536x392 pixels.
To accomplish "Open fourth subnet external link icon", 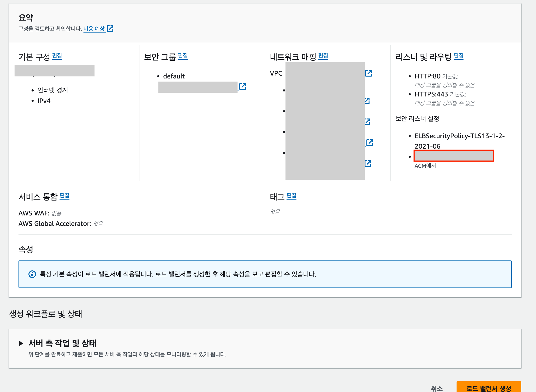I will (x=368, y=164).
